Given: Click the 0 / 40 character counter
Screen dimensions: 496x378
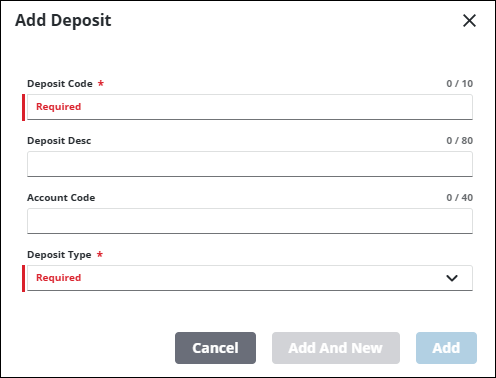Looking at the screenshot, I should [459, 198].
